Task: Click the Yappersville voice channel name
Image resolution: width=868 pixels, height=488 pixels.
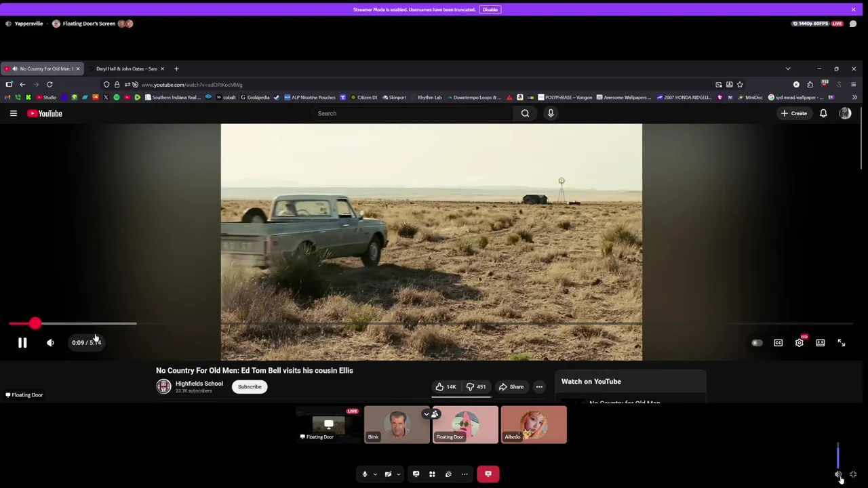Action: [x=28, y=24]
